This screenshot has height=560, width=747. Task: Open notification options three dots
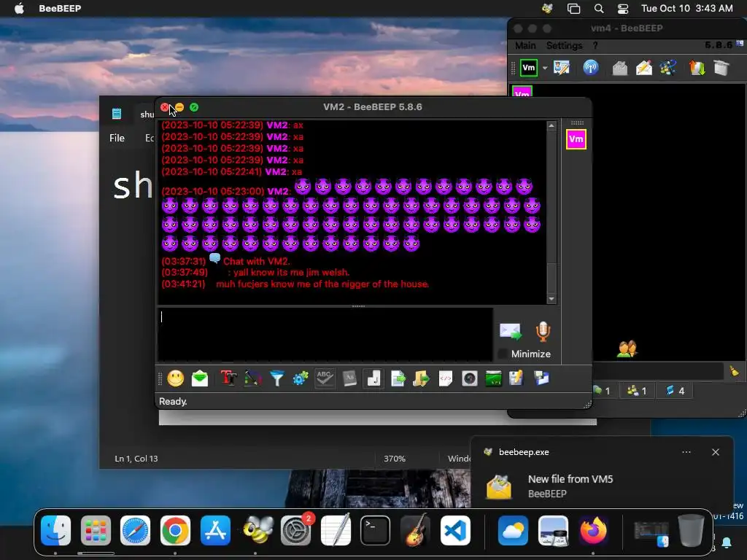(686, 452)
